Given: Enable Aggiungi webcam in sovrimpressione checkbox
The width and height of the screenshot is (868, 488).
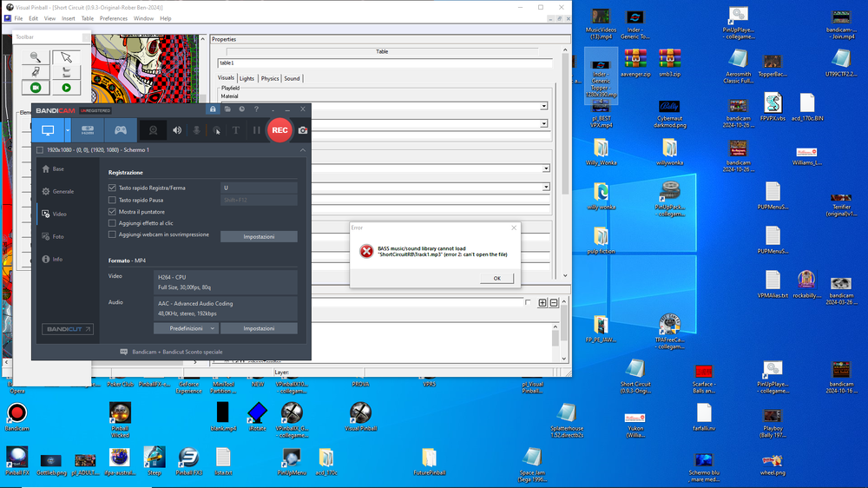Looking at the screenshot, I should 112,234.
